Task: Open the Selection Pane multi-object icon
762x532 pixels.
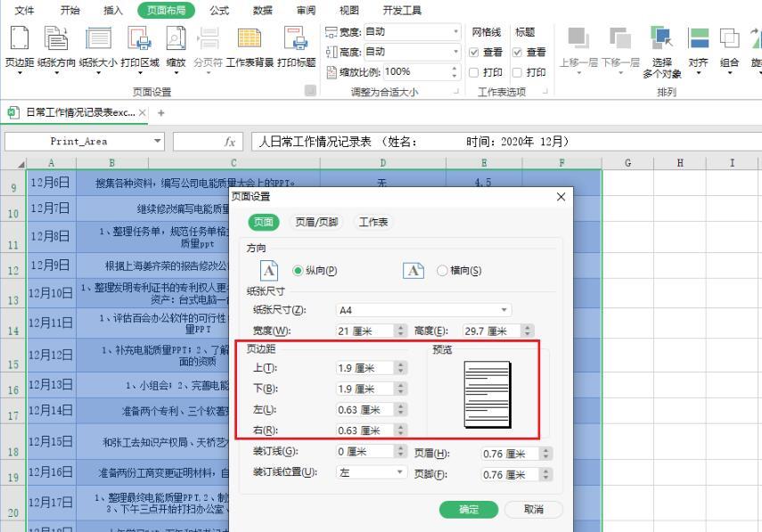Action: pyautogui.click(x=662, y=39)
